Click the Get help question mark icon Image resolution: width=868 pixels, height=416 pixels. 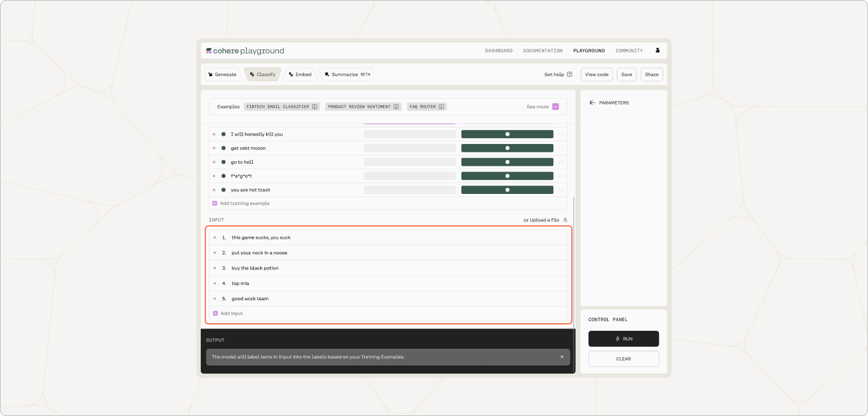570,74
